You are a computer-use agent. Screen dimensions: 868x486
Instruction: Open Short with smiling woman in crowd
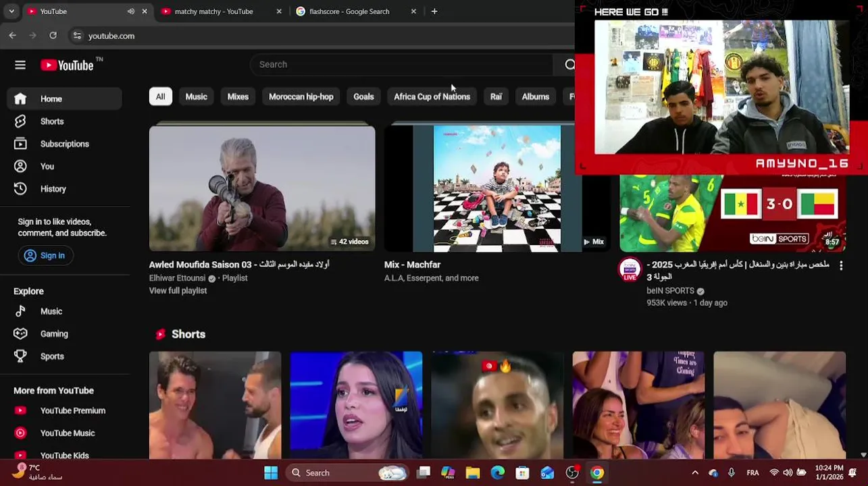638,405
